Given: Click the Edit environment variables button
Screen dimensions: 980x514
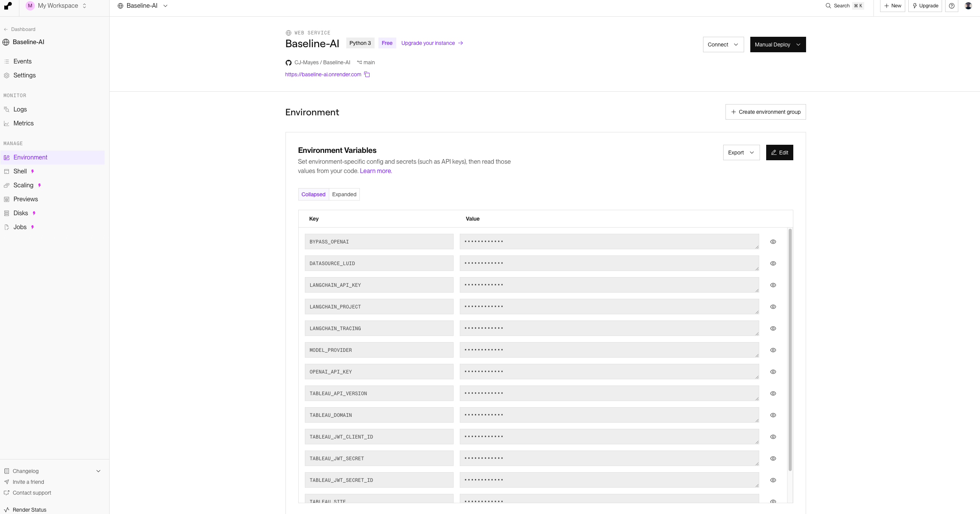Looking at the screenshot, I should point(779,152).
